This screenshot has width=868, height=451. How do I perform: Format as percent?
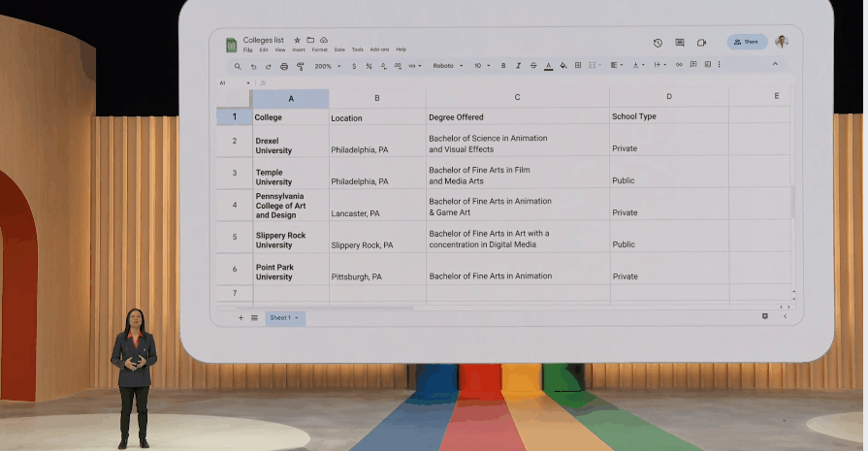point(369,66)
